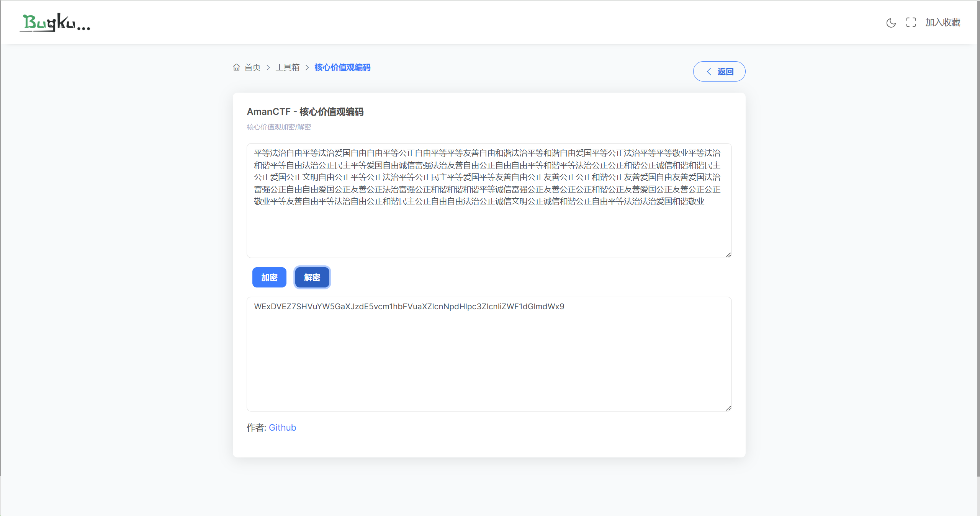This screenshot has width=980, height=516.
Task: Open the 首页 breadcrumb link
Action: click(252, 68)
